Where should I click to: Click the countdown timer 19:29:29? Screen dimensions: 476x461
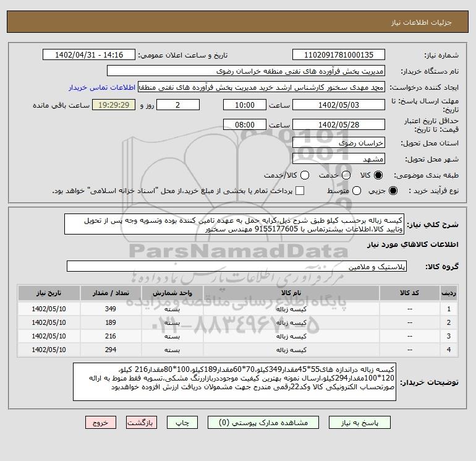point(114,105)
